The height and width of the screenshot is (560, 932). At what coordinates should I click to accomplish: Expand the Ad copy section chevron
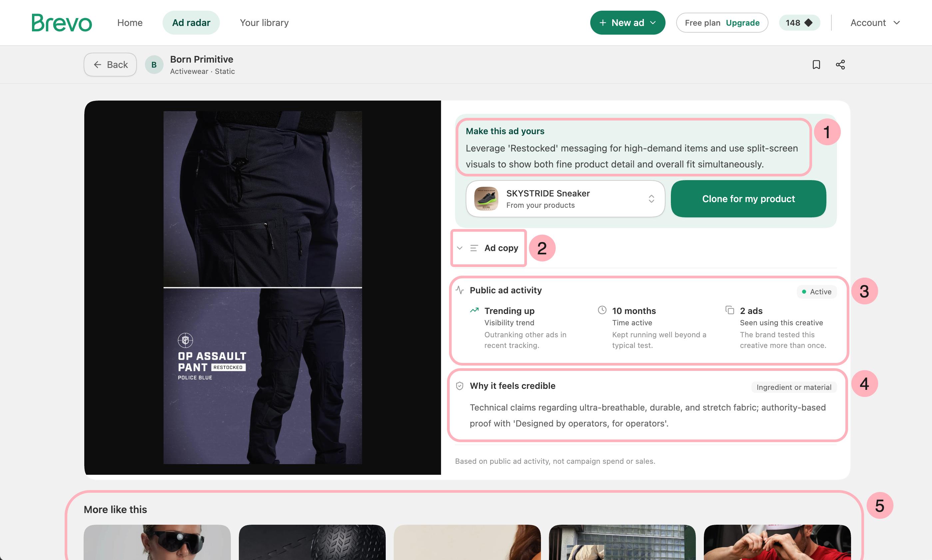click(460, 248)
